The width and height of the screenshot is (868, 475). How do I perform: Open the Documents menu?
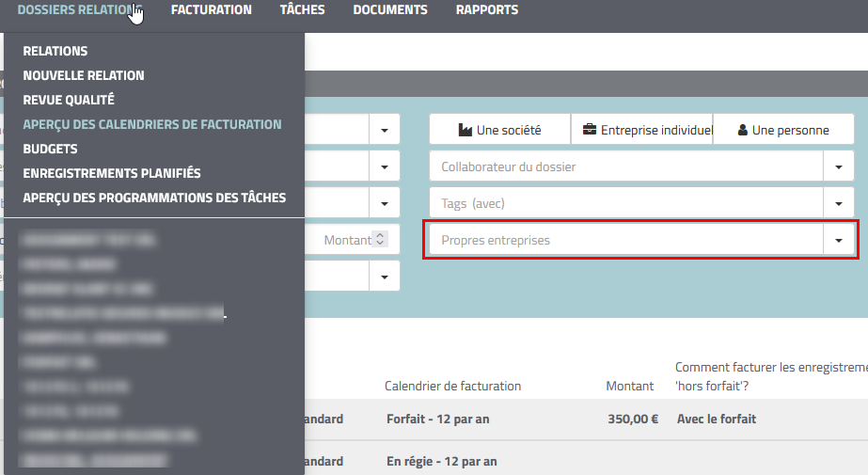tap(390, 10)
